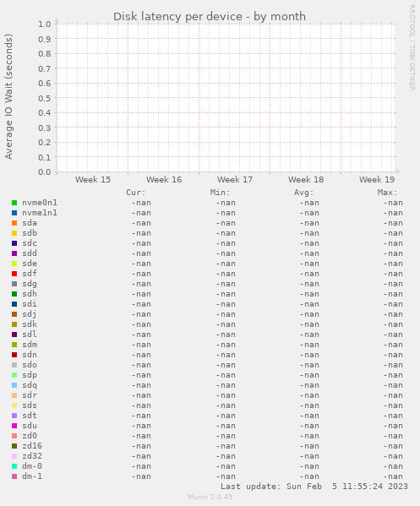
Task: Select the sdc device label
Action: (x=30, y=243)
